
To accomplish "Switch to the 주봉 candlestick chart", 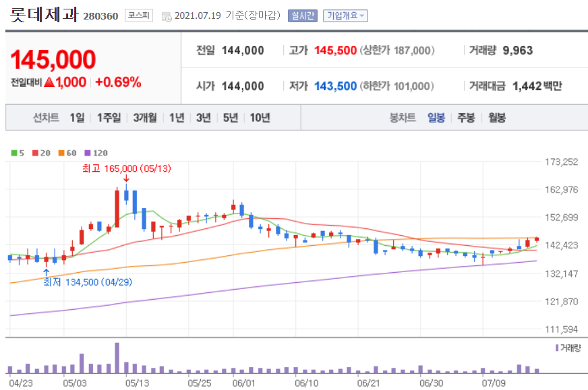I will 466,118.
